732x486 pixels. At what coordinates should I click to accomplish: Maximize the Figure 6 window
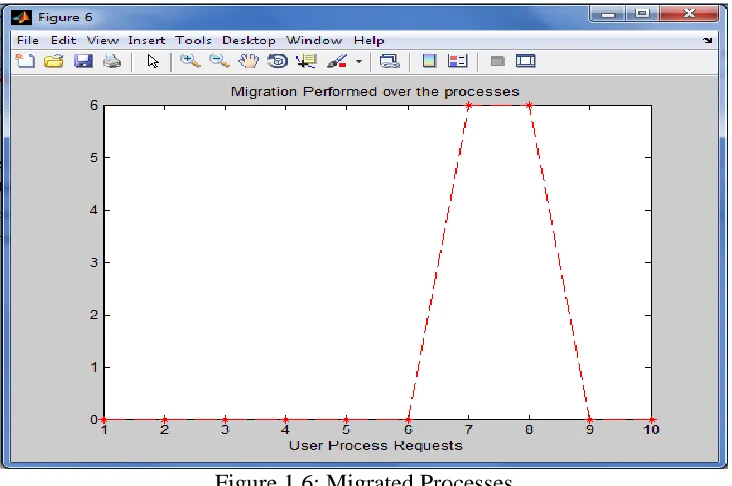(x=642, y=14)
